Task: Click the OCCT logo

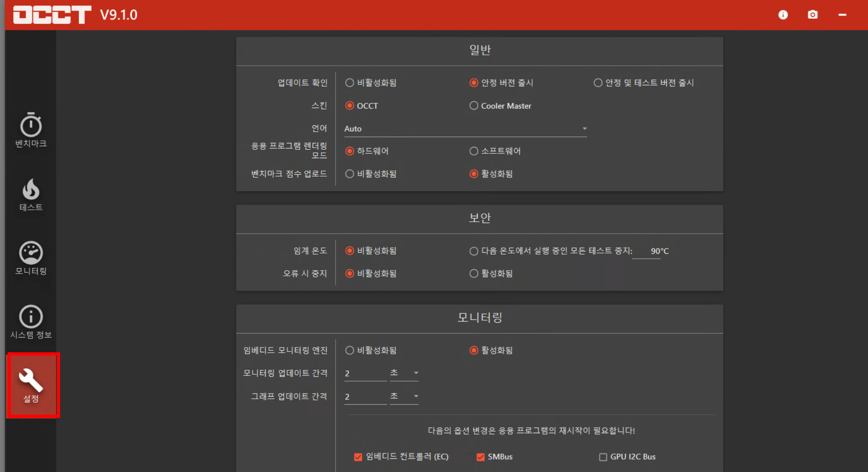Action: click(52, 15)
